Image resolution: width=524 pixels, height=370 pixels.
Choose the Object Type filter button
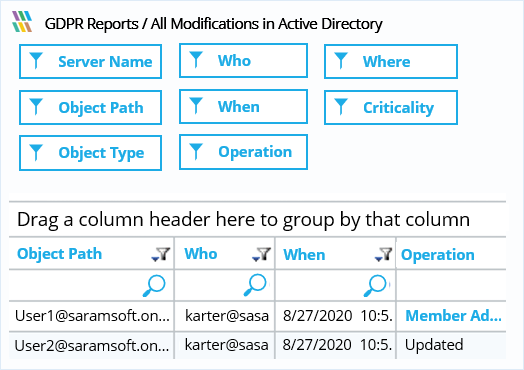pos(91,153)
